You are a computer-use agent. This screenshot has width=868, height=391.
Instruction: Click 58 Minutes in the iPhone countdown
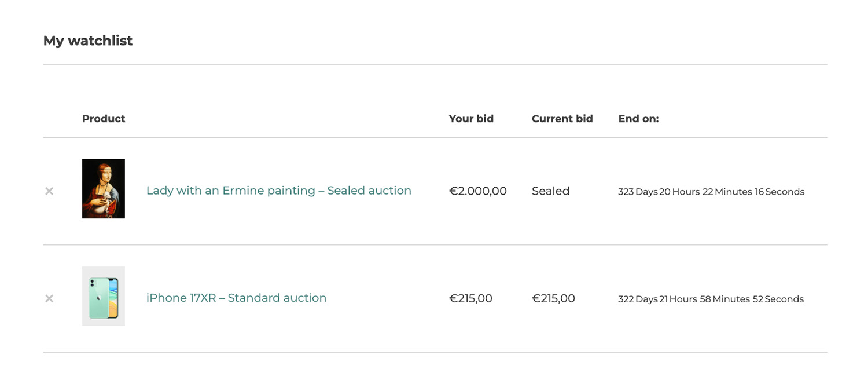pos(724,299)
